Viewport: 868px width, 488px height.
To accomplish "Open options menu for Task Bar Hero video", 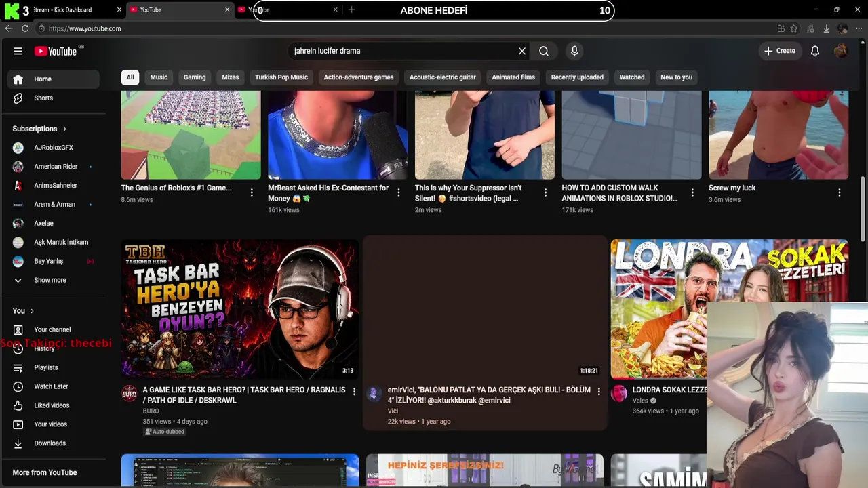I will tap(354, 392).
